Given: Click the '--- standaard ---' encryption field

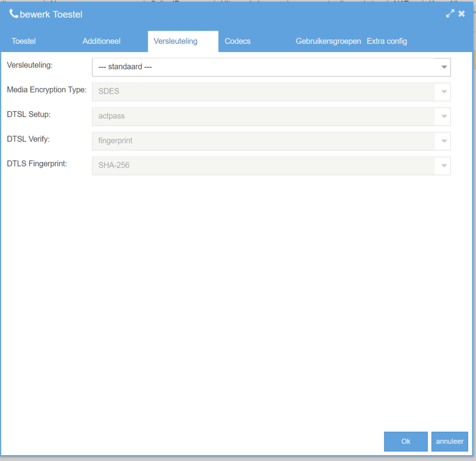Looking at the screenshot, I should [263, 67].
